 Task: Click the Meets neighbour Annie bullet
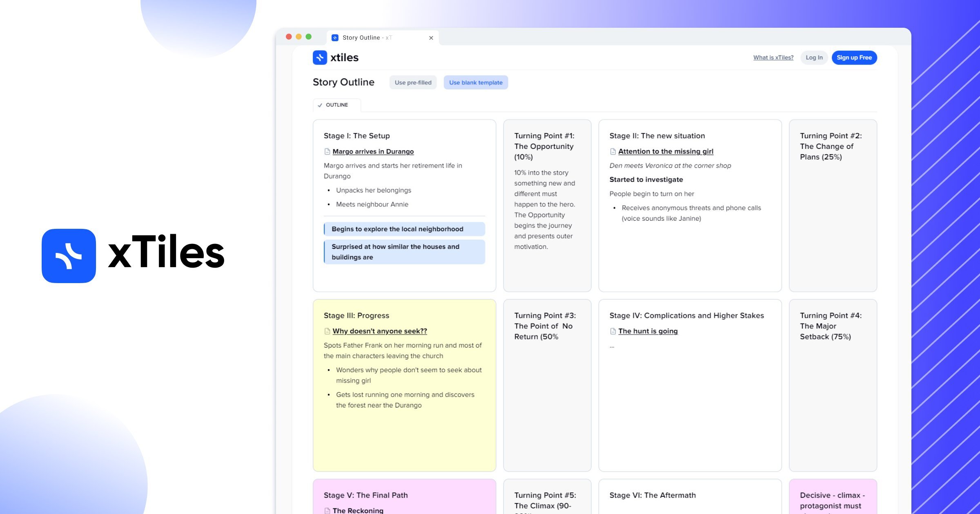click(x=372, y=204)
